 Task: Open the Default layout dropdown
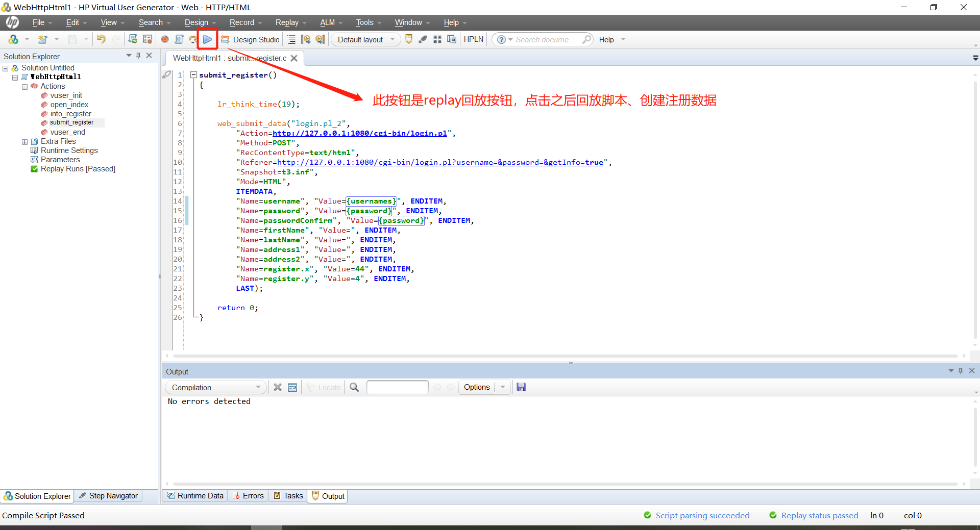[392, 39]
